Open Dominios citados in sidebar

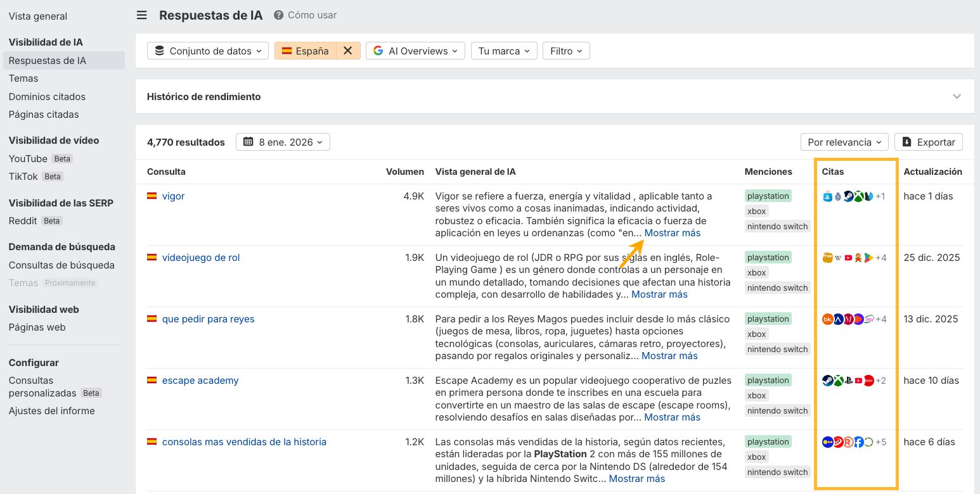[47, 97]
